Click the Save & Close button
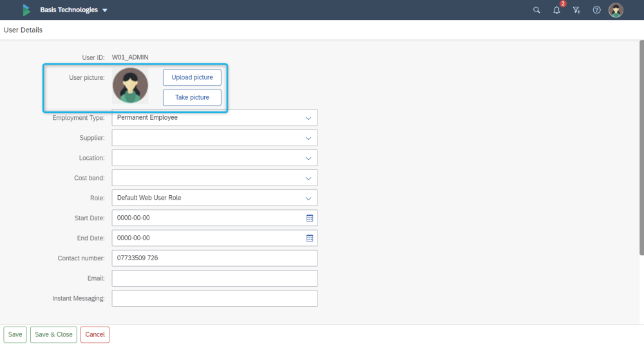Image resolution: width=644 pixels, height=344 pixels. [x=53, y=335]
